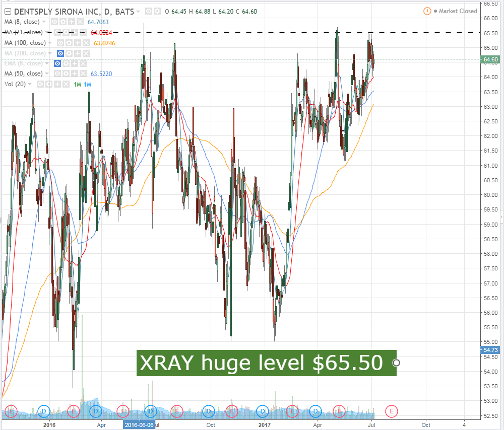Remove the MA (100, close) indicator
Viewport: 504px width, 430px height.
click(86, 43)
